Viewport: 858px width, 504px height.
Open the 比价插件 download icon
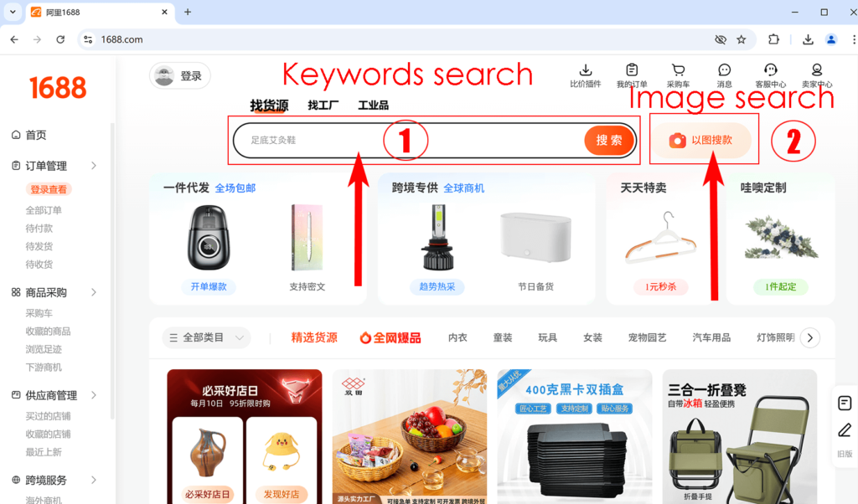point(586,71)
